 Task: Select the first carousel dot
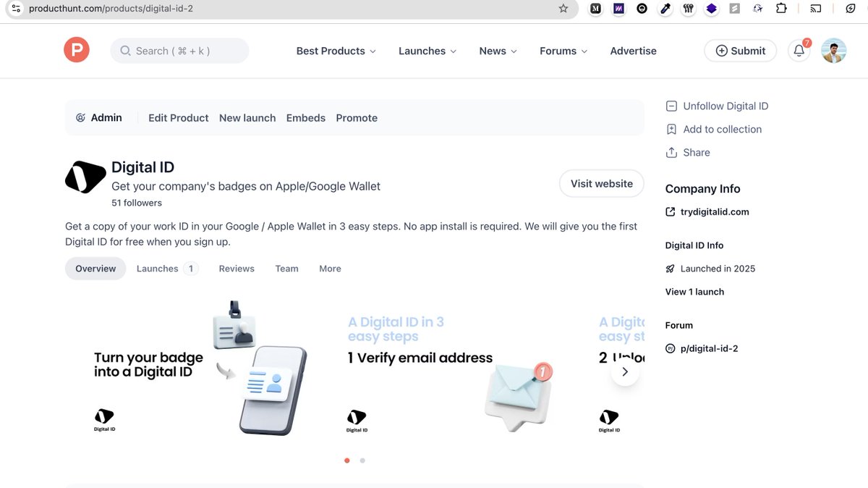347,460
